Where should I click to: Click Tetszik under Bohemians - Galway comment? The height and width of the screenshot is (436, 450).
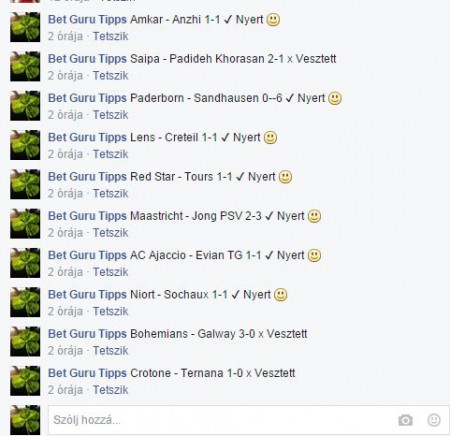click(110, 351)
